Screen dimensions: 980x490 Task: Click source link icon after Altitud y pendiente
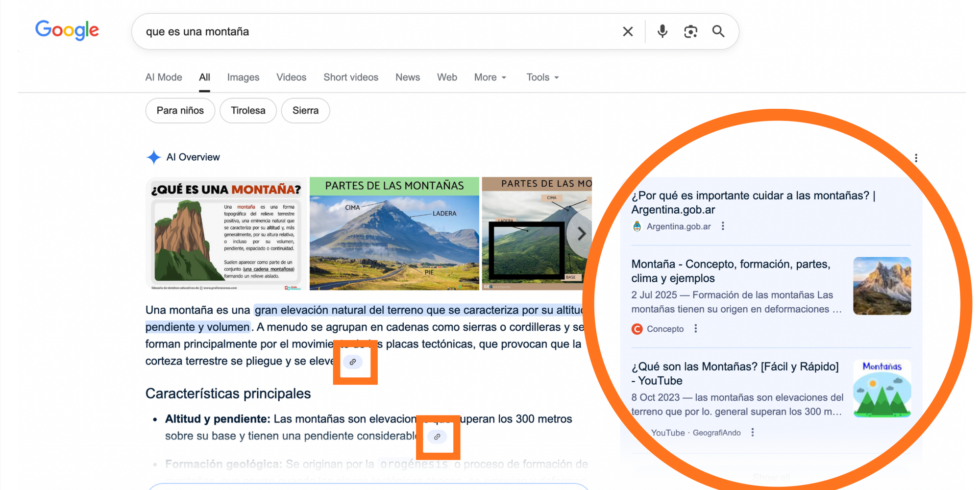437,437
